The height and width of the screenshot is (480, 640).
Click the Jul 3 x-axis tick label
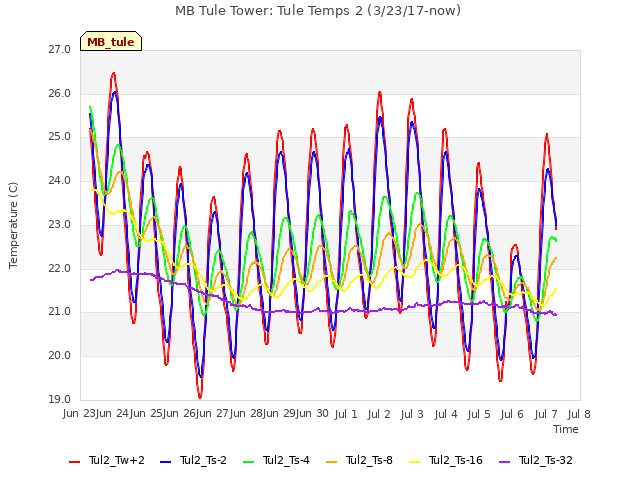click(x=412, y=414)
